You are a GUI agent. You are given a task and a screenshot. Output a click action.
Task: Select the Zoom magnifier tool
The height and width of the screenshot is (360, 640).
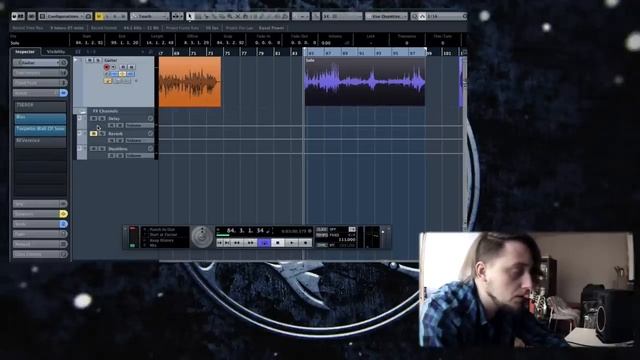tap(230, 16)
